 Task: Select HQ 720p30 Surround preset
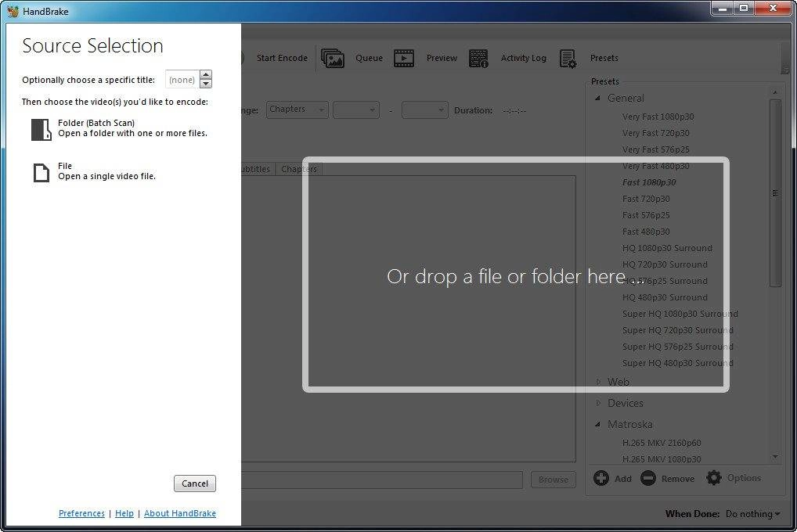[665, 264]
